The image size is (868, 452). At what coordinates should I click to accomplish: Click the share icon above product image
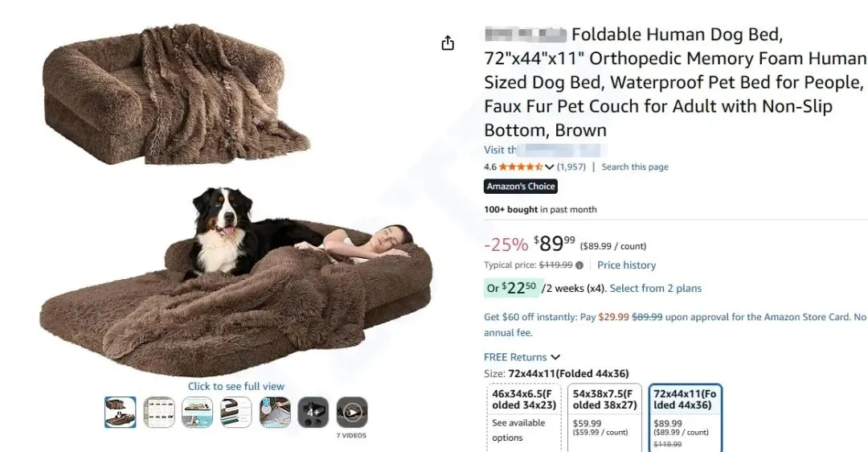(448, 43)
